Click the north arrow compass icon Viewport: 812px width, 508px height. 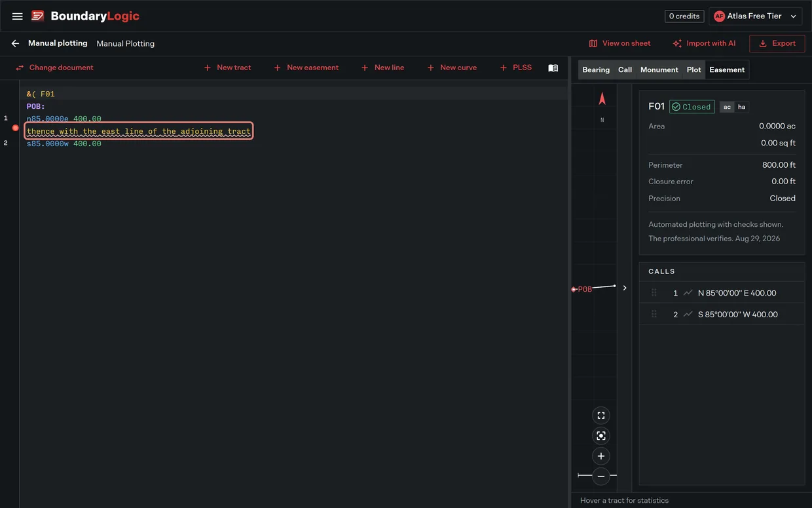(x=602, y=98)
